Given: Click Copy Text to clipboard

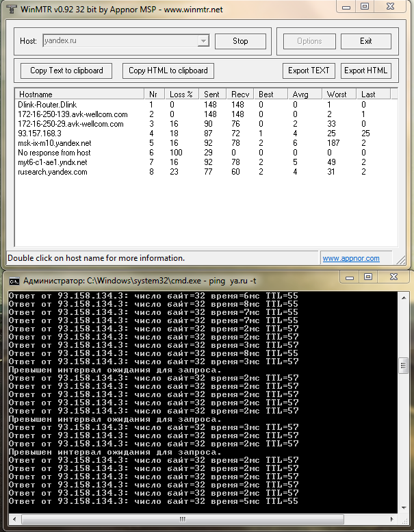Looking at the screenshot, I should pyautogui.click(x=66, y=71).
